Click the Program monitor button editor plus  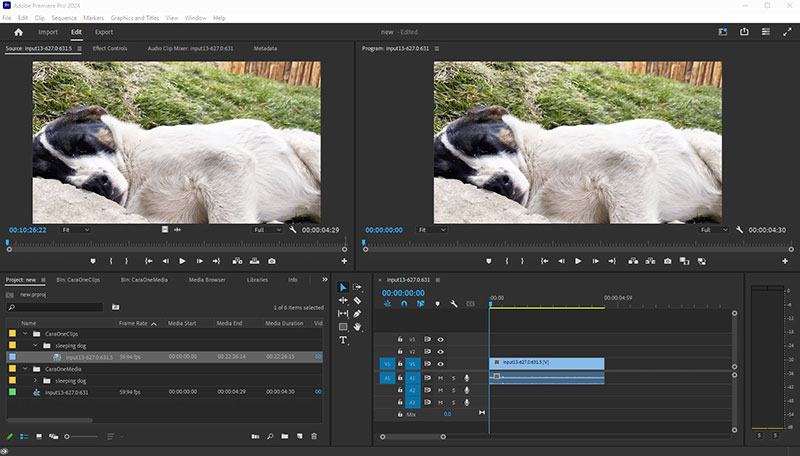pyautogui.click(x=785, y=261)
